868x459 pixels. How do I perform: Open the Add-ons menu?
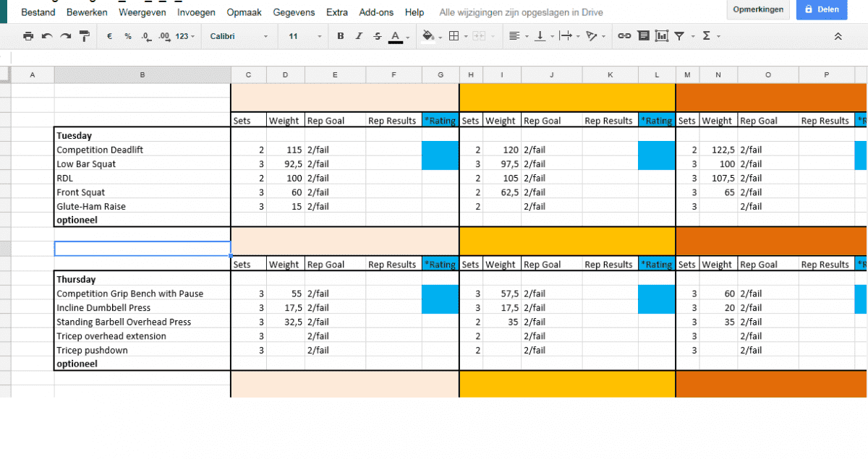click(376, 12)
